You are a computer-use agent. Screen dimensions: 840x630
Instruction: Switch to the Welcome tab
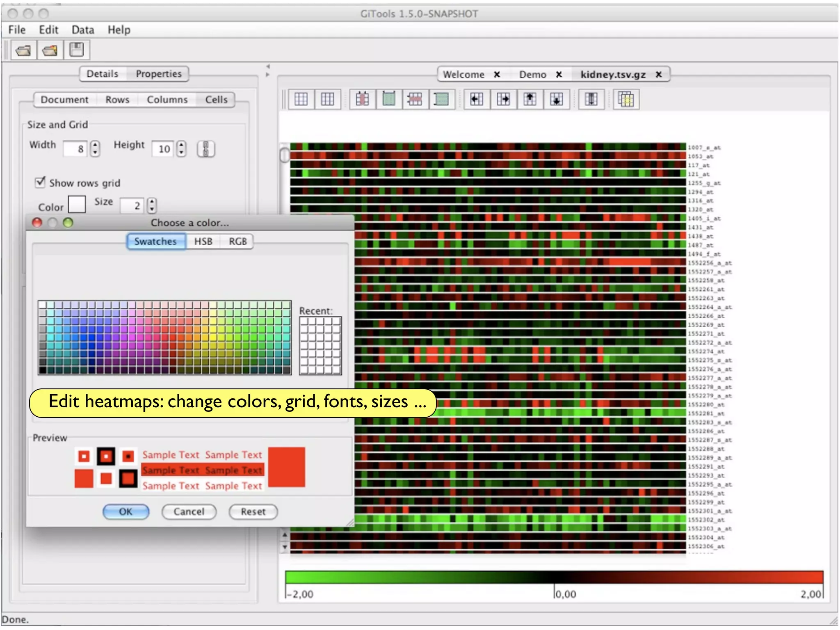coord(463,75)
